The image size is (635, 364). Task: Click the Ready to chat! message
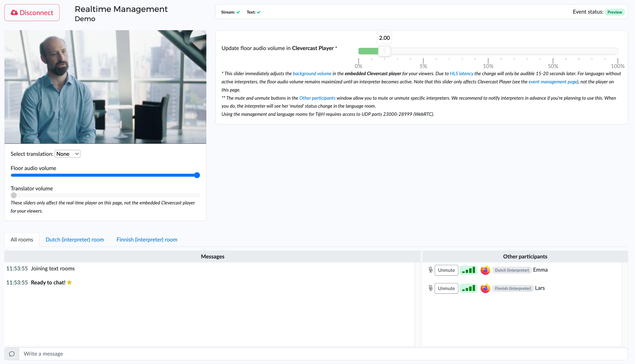pyautogui.click(x=48, y=283)
